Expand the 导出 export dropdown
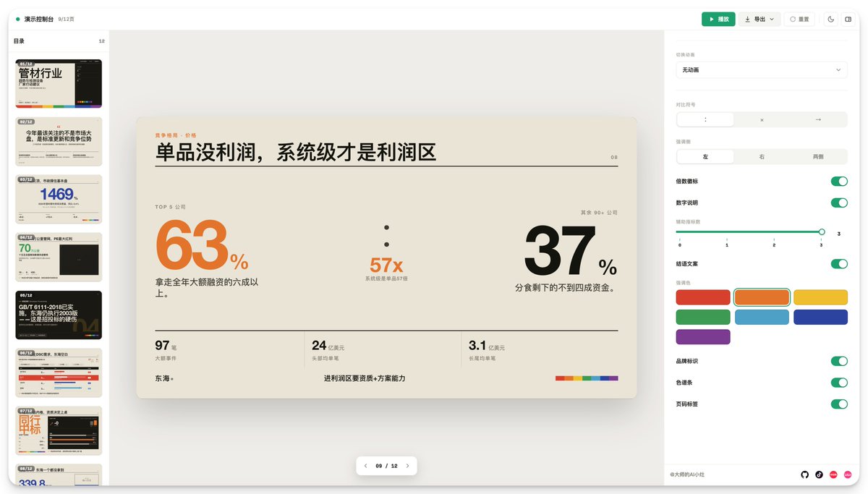This screenshot has height=494, width=868. (759, 20)
